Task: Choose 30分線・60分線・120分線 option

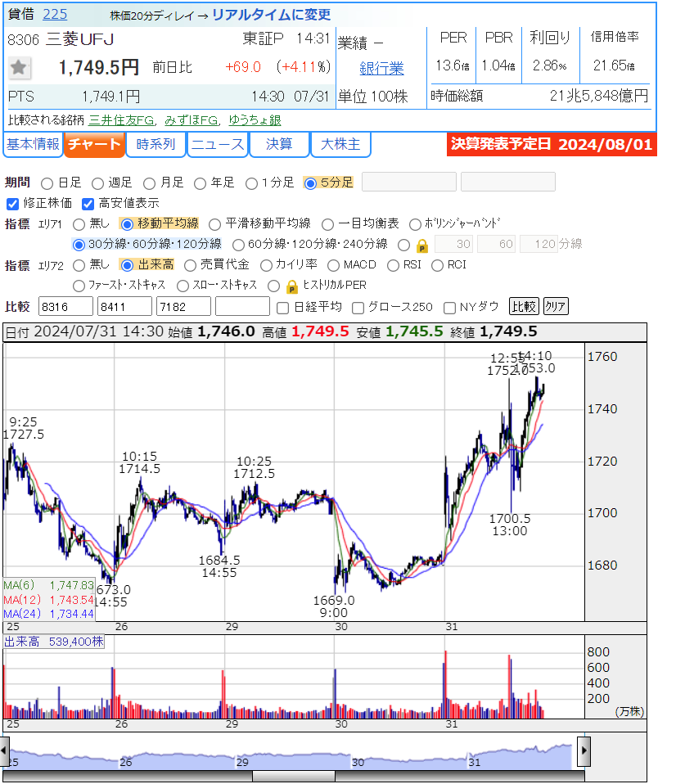Action: click(x=79, y=245)
